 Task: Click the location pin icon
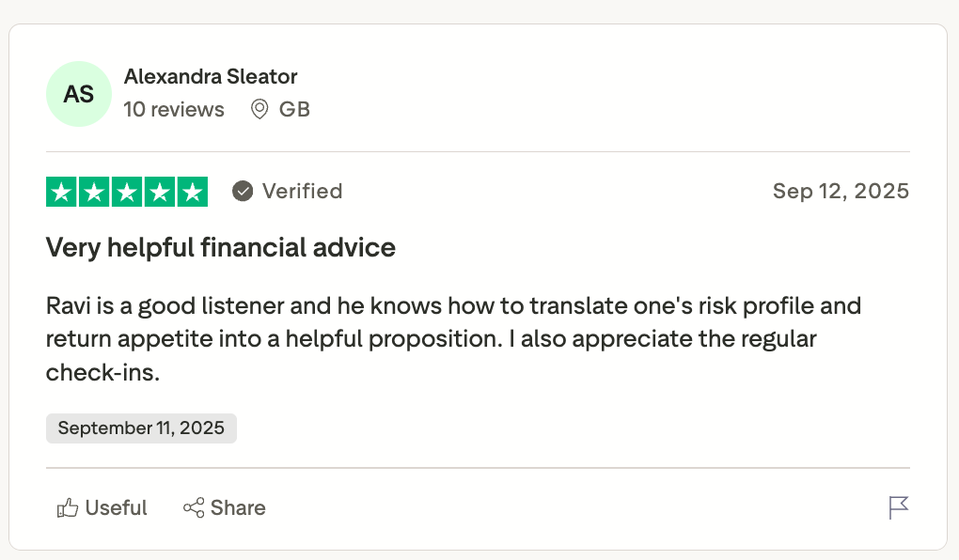259,110
